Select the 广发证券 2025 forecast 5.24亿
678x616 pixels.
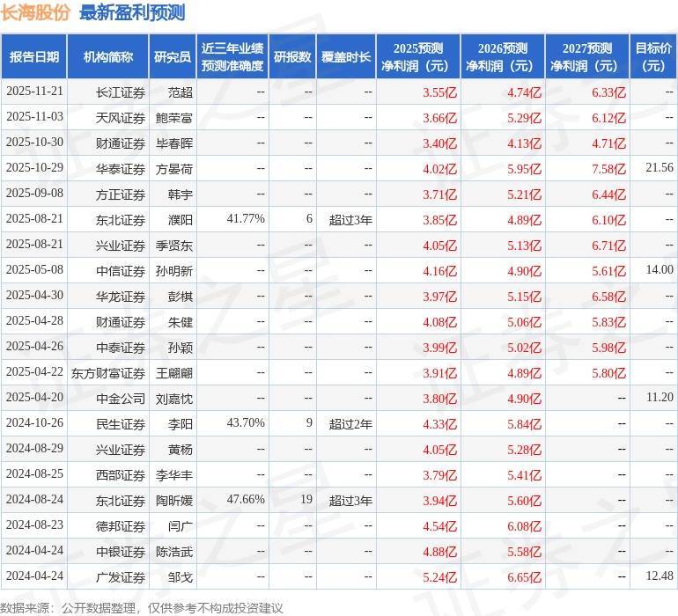pos(439,576)
